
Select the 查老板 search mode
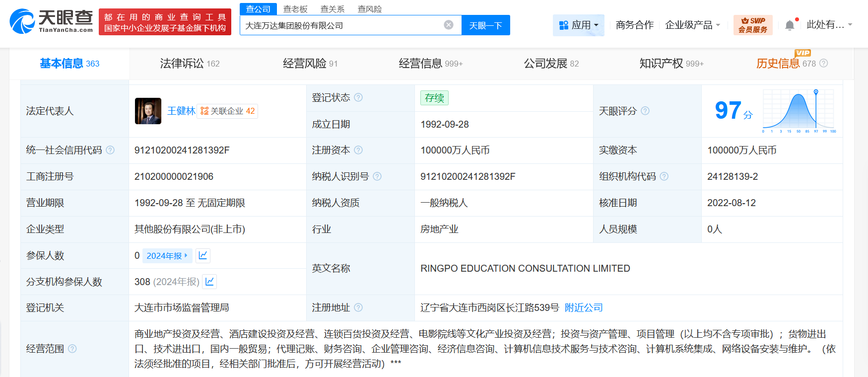click(x=295, y=9)
